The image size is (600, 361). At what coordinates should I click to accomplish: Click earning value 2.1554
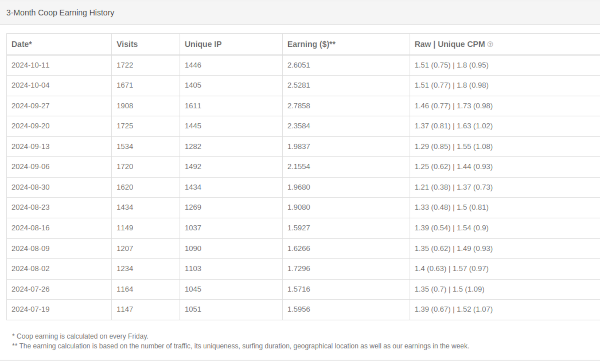(x=299, y=167)
